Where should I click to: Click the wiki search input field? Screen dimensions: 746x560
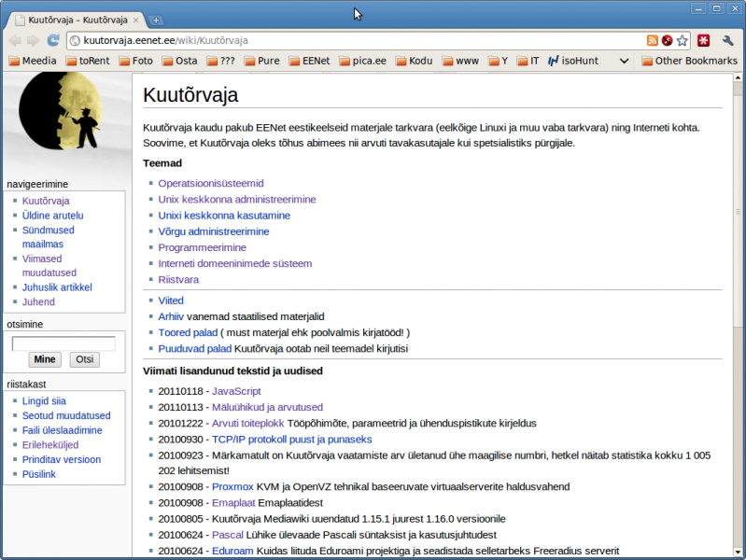pos(63,343)
